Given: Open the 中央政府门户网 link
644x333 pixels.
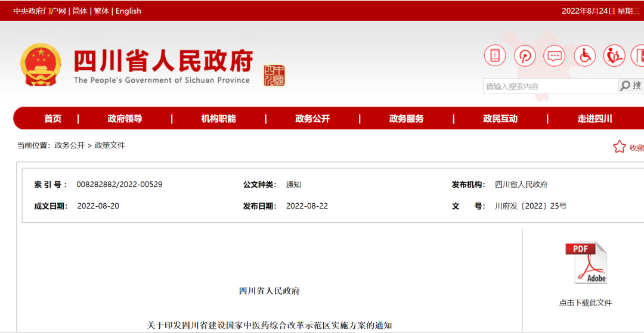Looking at the screenshot, I should [x=39, y=11].
